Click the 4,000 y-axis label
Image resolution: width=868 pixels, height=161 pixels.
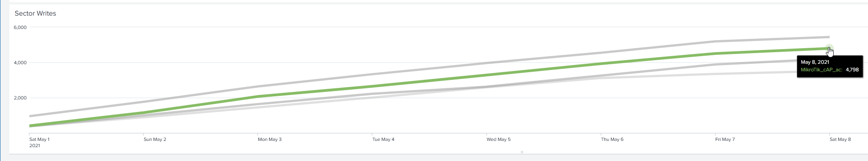click(x=20, y=62)
